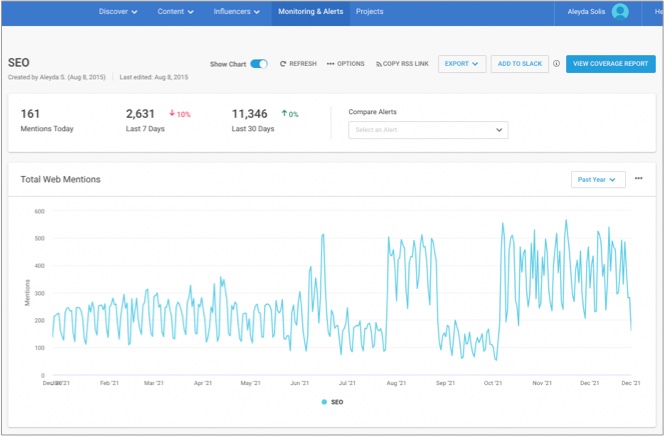This screenshot has width=664, height=436.
Task: Click the Nov '21 axis label
Action: coord(542,383)
